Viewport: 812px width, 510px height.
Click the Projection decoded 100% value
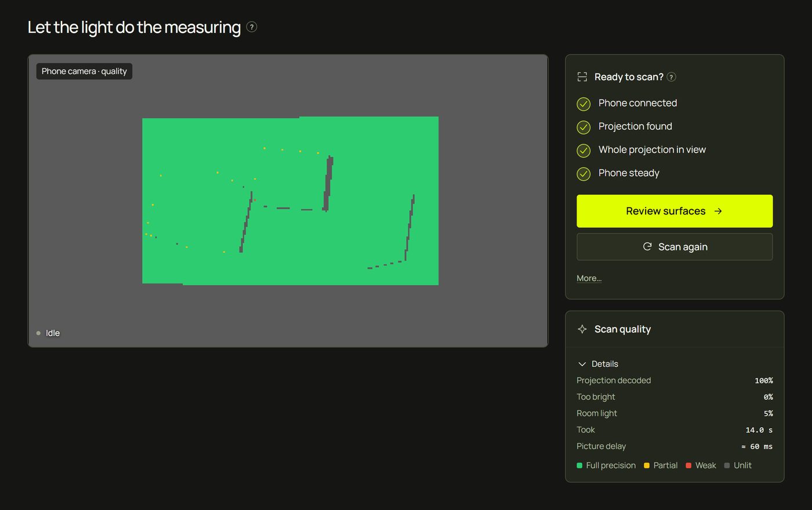(763, 381)
